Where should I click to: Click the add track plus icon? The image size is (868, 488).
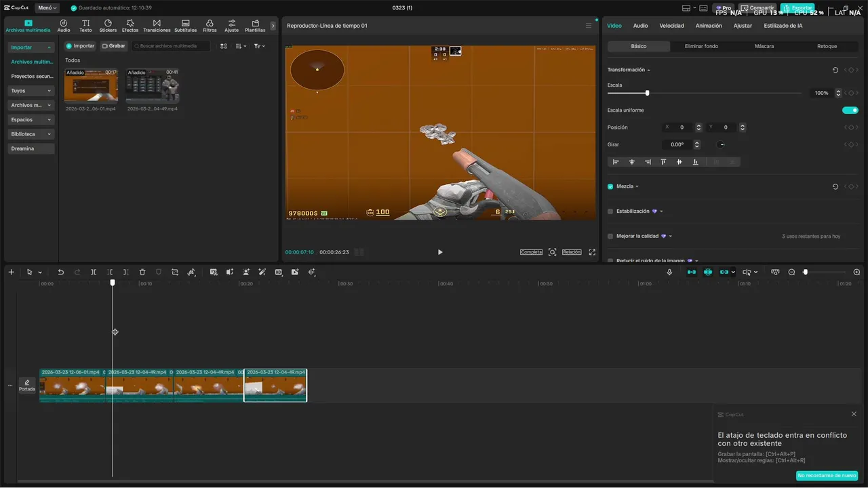11,272
